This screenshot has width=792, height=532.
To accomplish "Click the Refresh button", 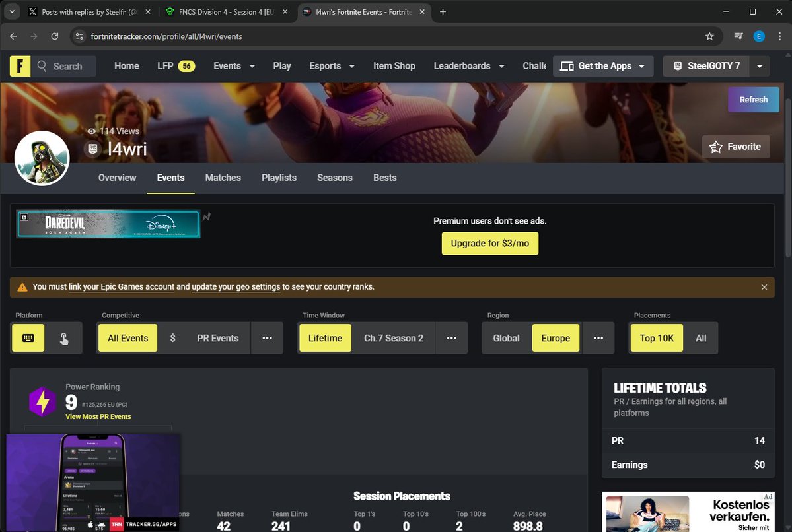I will click(754, 100).
